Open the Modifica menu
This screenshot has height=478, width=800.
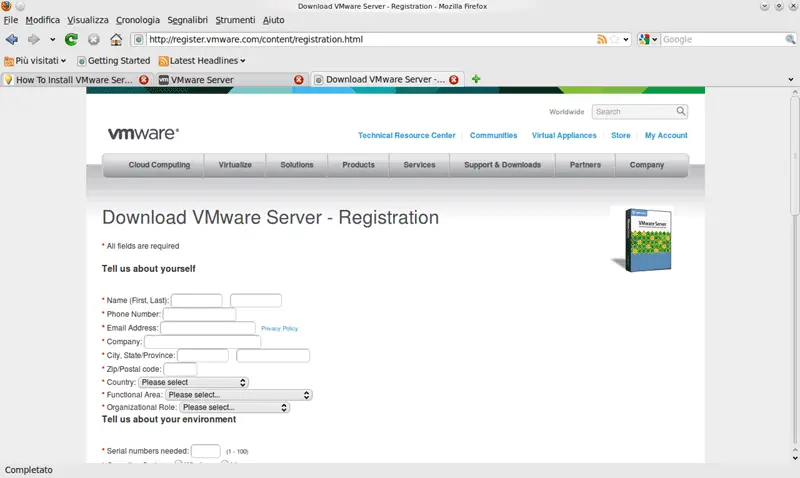(x=42, y=20)
